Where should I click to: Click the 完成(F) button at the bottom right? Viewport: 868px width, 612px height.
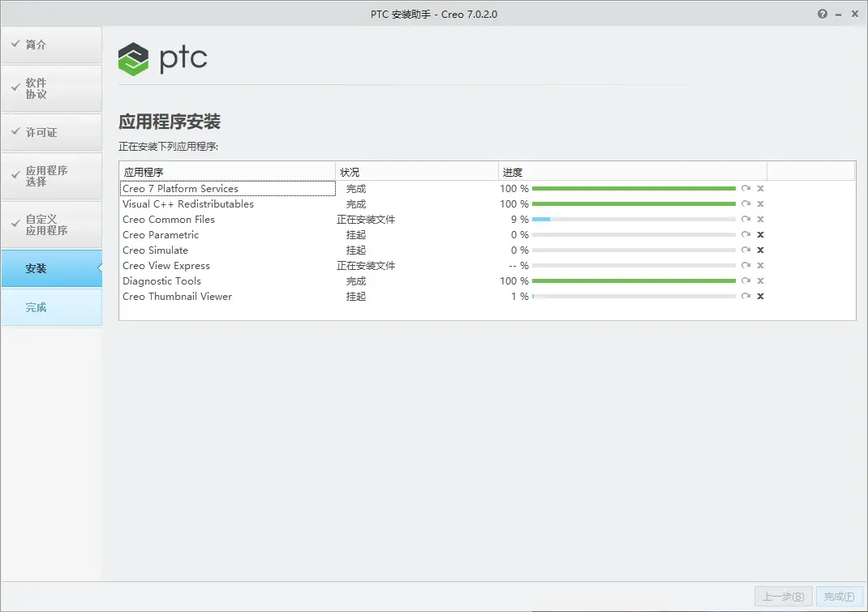pos(840,597)
